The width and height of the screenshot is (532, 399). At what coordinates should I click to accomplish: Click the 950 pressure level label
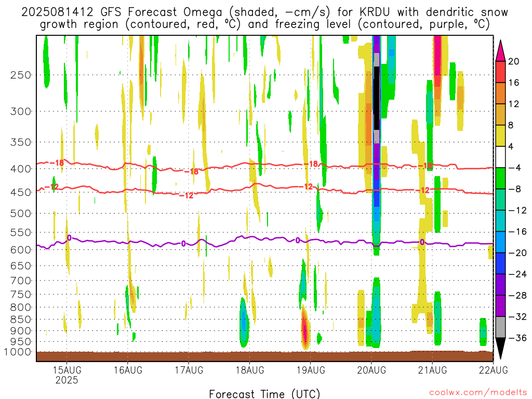coord(21,342)
